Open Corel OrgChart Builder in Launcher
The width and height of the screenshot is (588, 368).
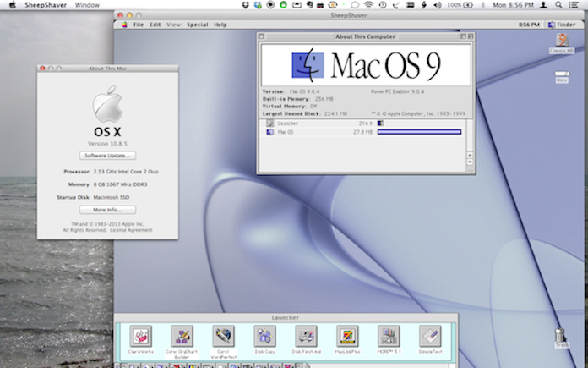[x=182, y=336]
